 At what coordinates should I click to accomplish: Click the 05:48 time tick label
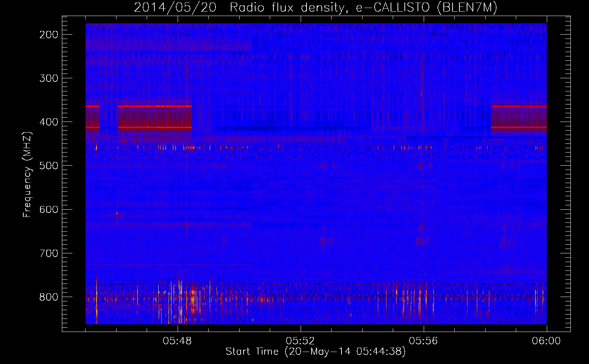point(178,341)
